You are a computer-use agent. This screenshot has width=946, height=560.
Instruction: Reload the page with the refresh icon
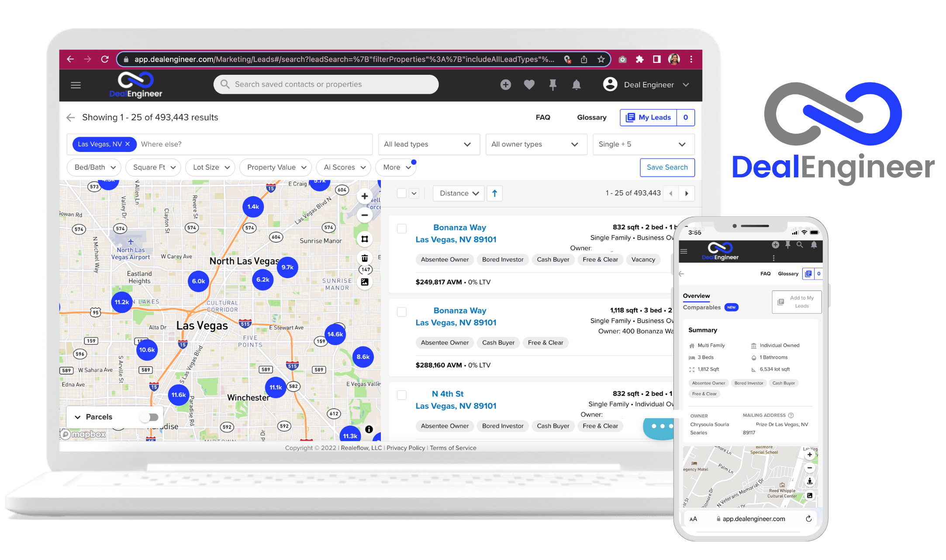tap(105, 59)
